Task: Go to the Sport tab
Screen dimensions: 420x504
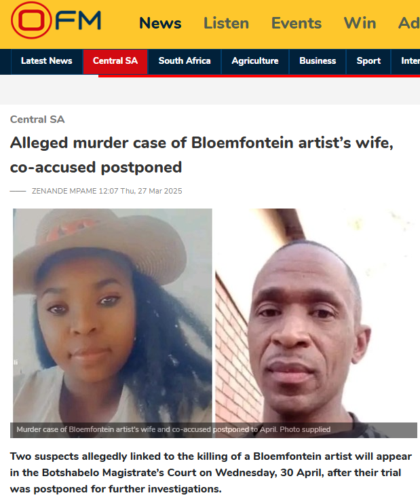Action: (x=368, y=61)
